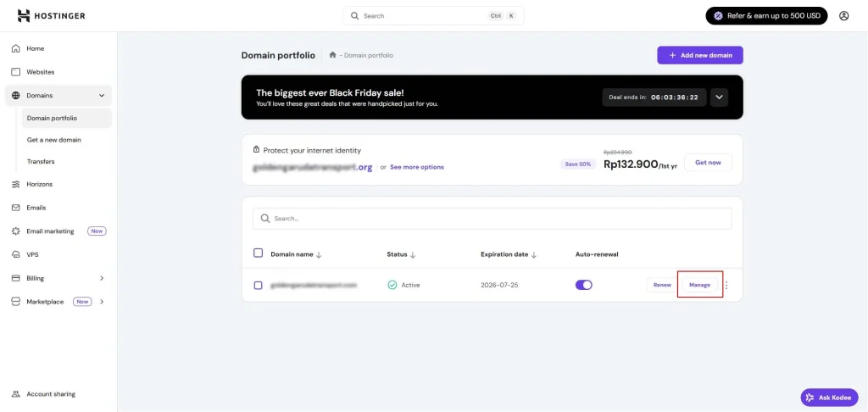
Task: Click the Hostinger logo
Action: click(x=51, y=15)
